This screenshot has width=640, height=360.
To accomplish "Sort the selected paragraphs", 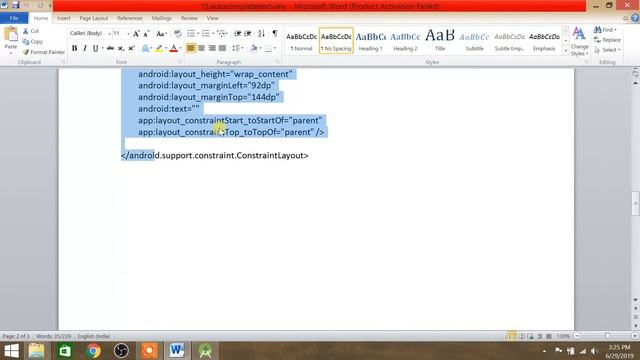I will click(x=262, y=33).
